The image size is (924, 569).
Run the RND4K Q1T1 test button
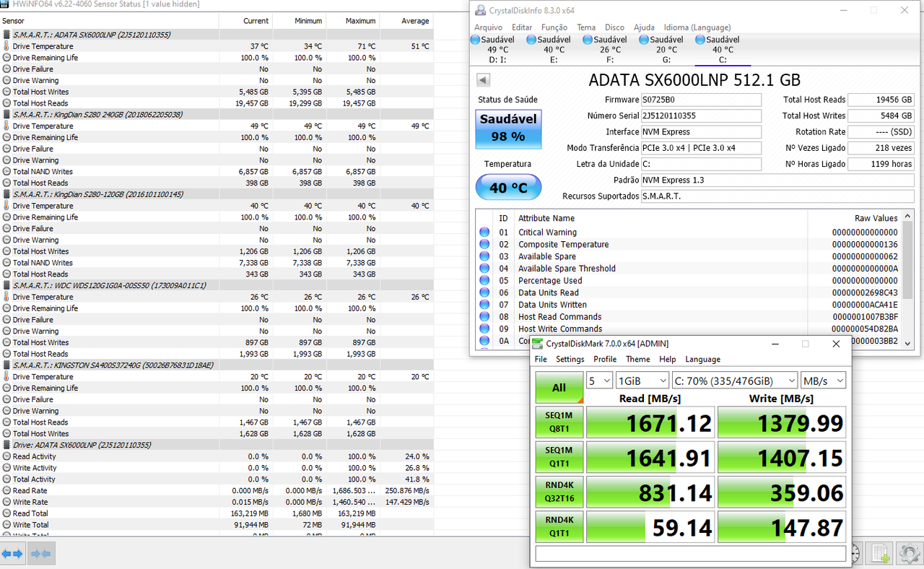click(x=559, y=526)
